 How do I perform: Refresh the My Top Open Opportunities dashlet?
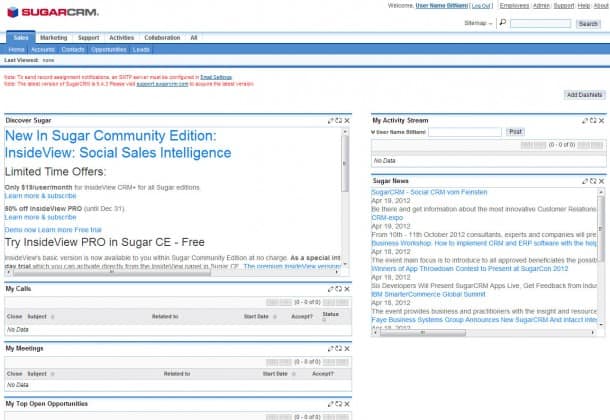[x=339, y=404]
